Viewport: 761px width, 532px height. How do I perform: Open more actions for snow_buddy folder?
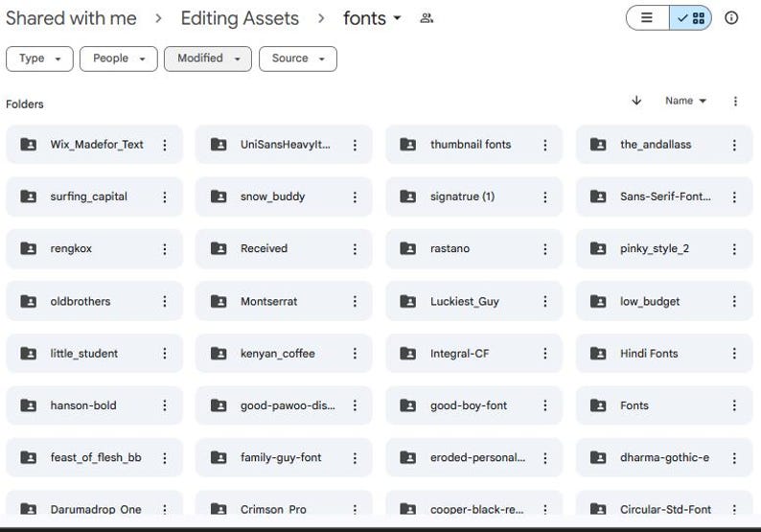click(356, 197)
